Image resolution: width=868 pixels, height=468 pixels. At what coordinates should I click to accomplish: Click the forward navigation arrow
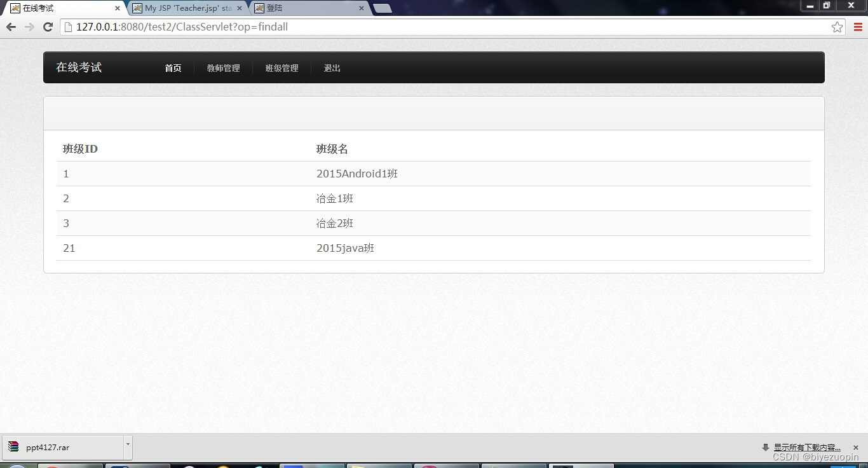click(x=29, y=27)
